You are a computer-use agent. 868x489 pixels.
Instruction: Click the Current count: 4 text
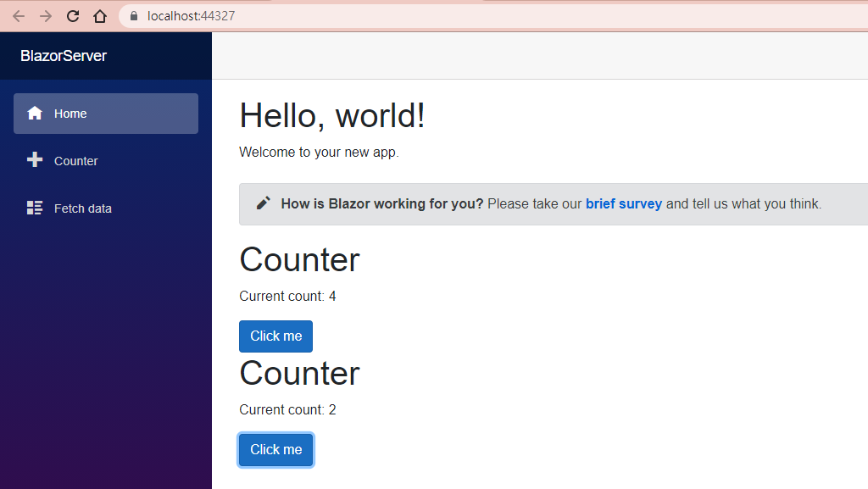287,297
